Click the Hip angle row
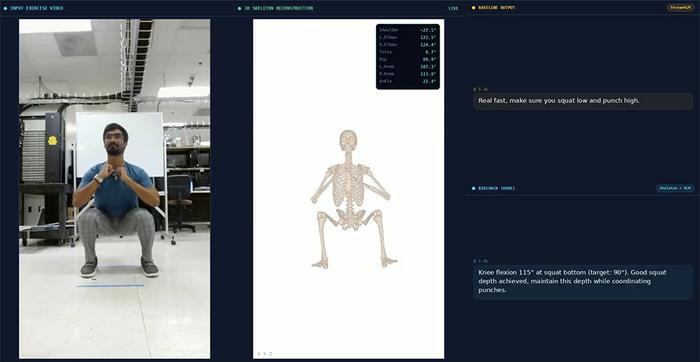The image size is (700, 362). [408, 59]
